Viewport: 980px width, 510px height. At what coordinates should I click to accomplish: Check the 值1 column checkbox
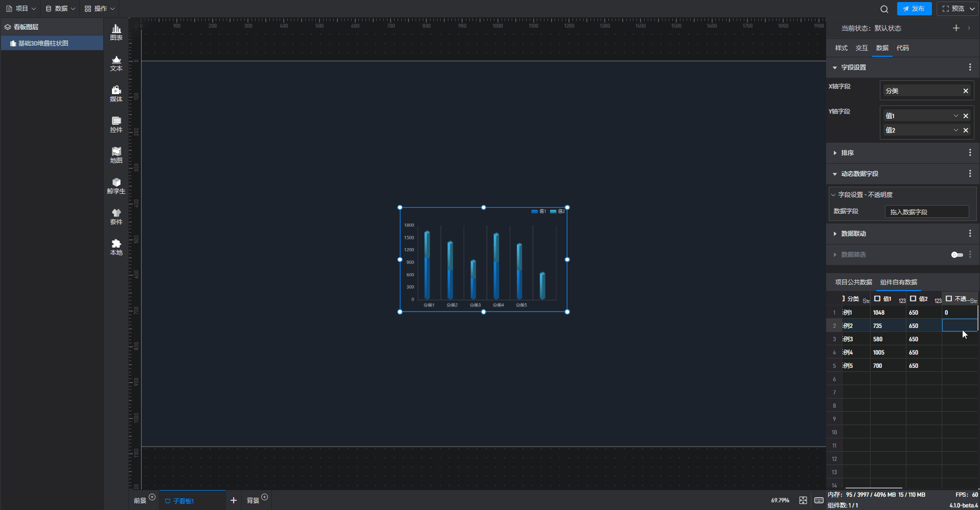(877, 299)
